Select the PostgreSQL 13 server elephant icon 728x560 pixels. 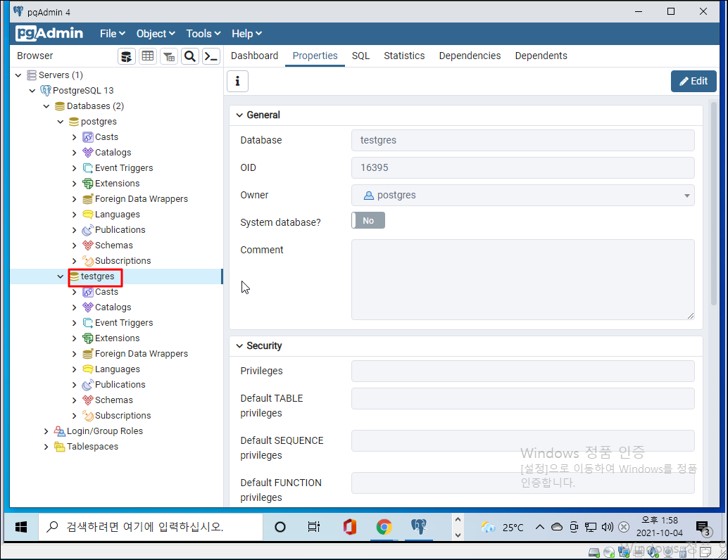tap(46, 91)
